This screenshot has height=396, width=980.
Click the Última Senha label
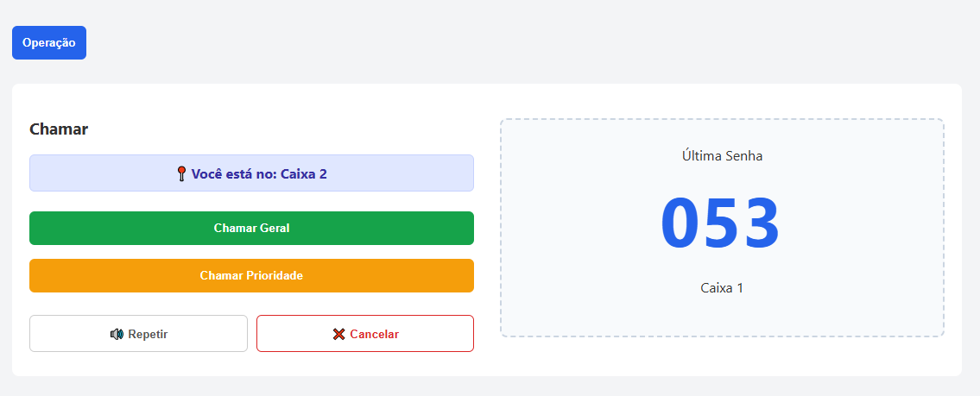click(x=722, y=156)
